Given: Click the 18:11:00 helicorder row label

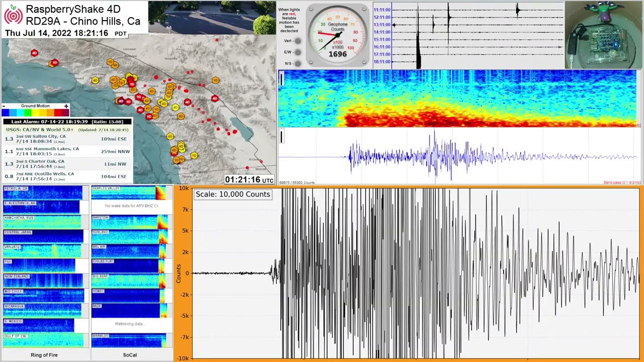Looking at the screenshot, I should tap(382, 62).
